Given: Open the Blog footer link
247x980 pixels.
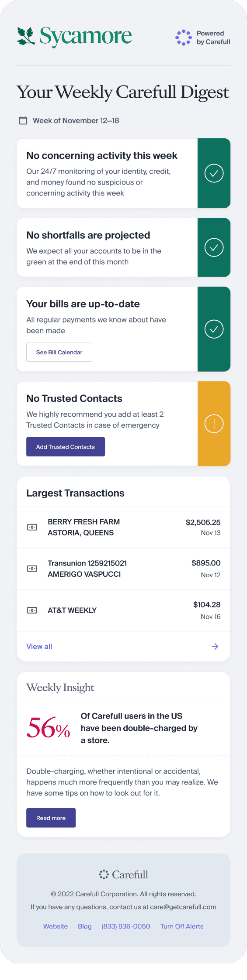Looking at the screenshot, I should [85, 926].
